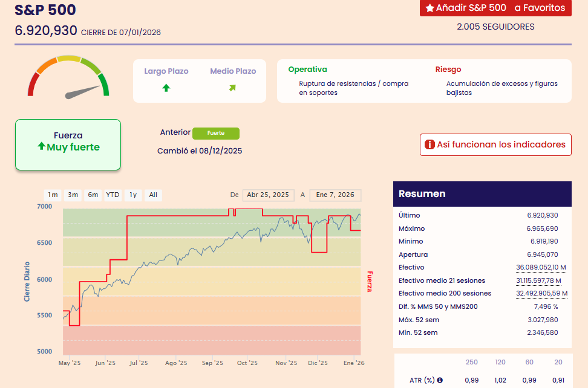
Task: Click the ATR value 0,91
Action: (x=558, y=380)
